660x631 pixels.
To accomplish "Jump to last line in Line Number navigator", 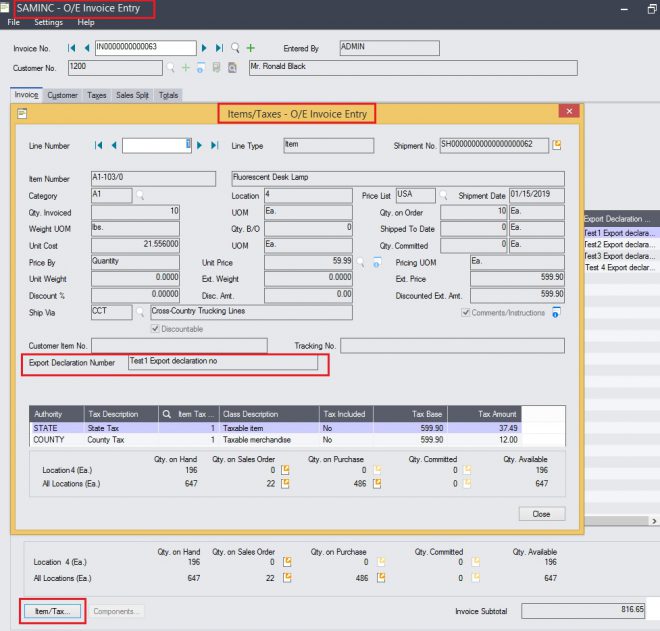I will click(214, 145).
